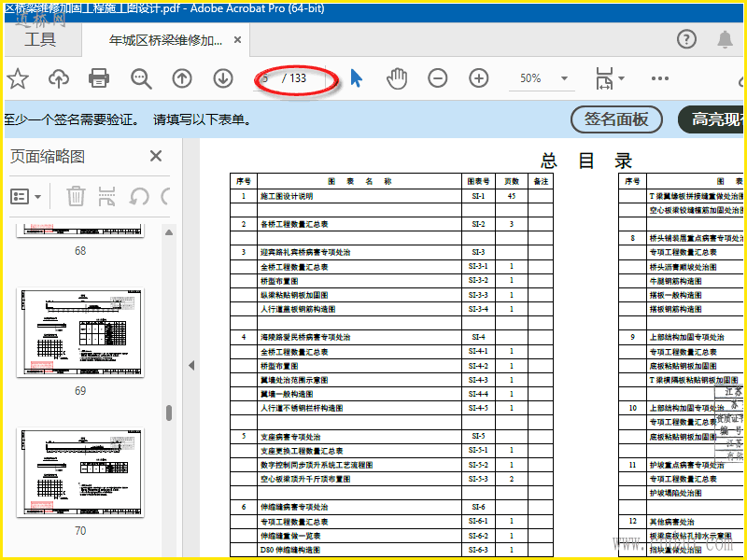Open the more tools ellipsis menu

click(x=660, y=78)
